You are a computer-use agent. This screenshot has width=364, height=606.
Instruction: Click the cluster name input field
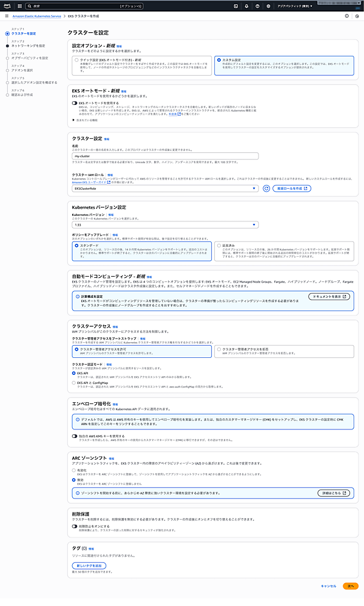click(165, 156)
